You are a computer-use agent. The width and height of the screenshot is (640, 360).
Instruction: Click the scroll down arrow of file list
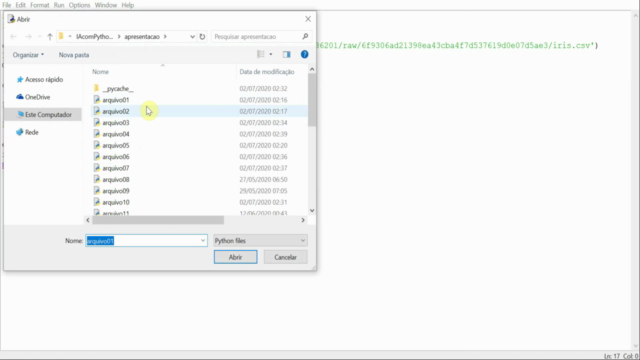tap(312, 211)
